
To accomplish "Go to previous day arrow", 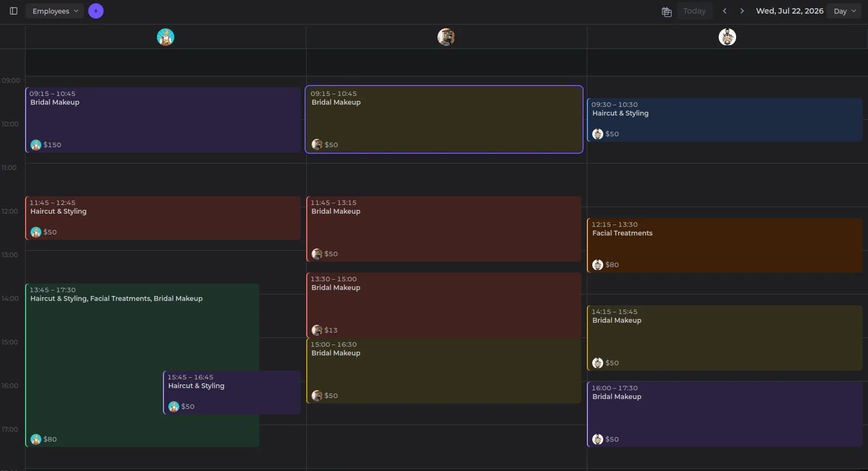I will pyautogui.click(x=725, y=11).
